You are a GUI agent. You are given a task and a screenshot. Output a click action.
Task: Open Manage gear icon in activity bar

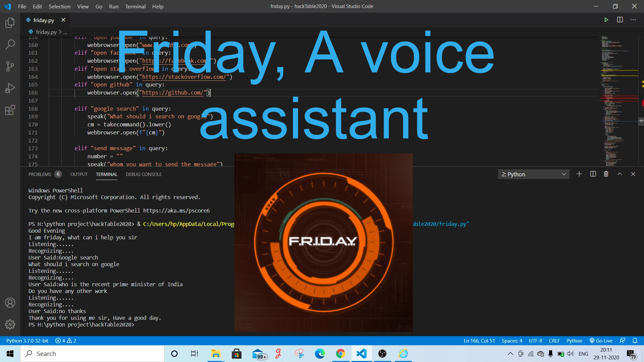pos(10,324)
